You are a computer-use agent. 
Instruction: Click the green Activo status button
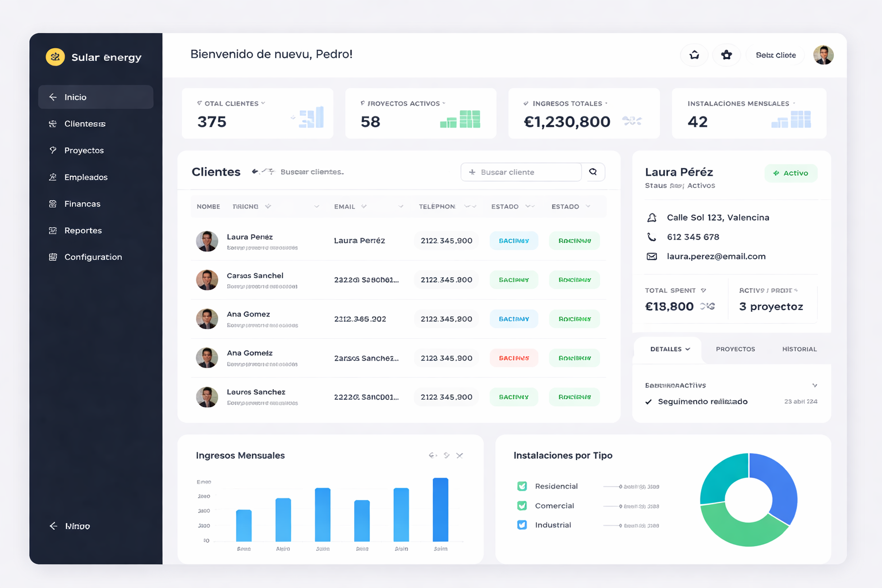[x=791, y=173]
